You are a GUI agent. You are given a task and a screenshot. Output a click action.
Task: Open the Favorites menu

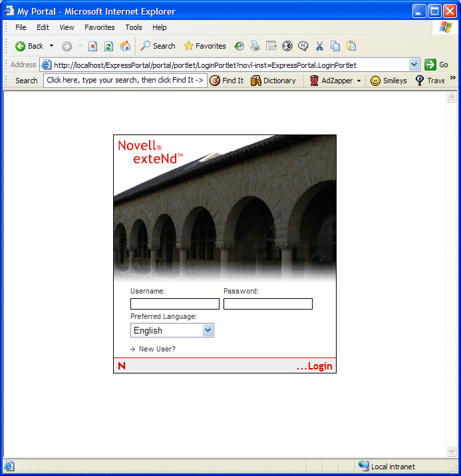pos(100,27)
